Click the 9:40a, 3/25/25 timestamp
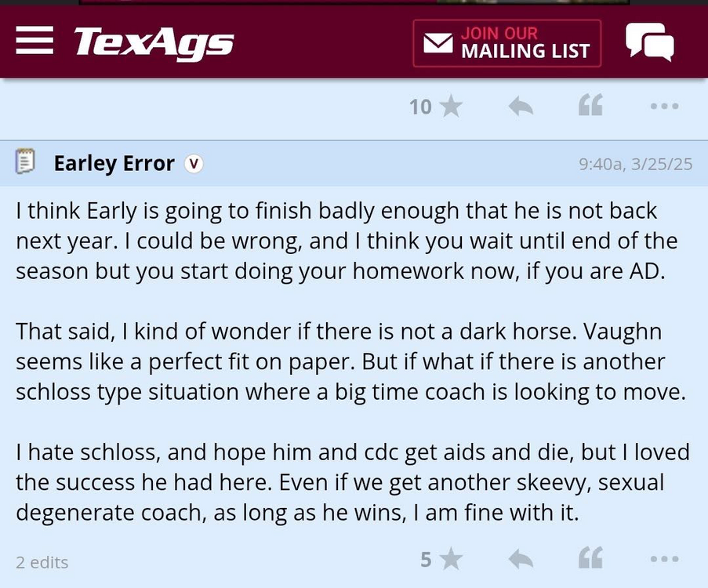The image size is (708, 588). coord(635,164)
